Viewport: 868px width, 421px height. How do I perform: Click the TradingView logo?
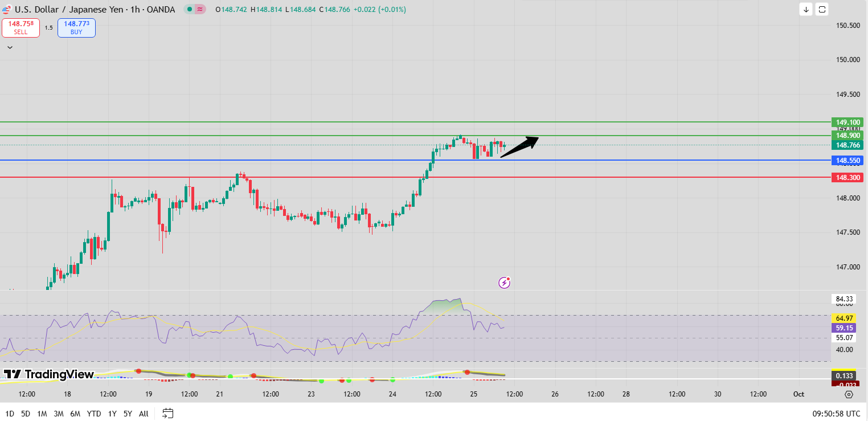tap(48, 374)
